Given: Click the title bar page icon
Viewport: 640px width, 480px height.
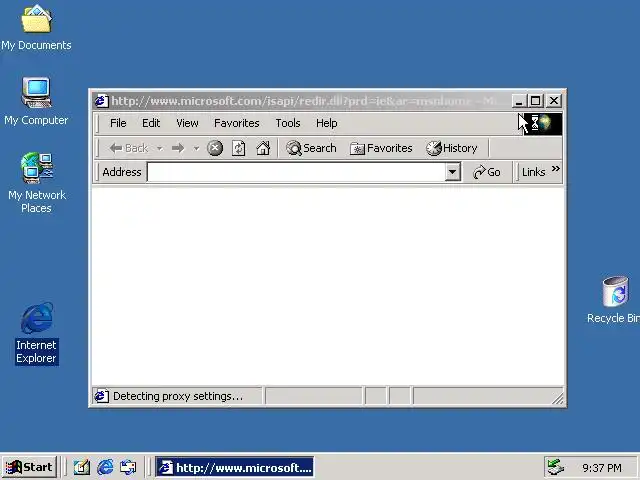Looking at the screenshot, I should tap(102, 100).
